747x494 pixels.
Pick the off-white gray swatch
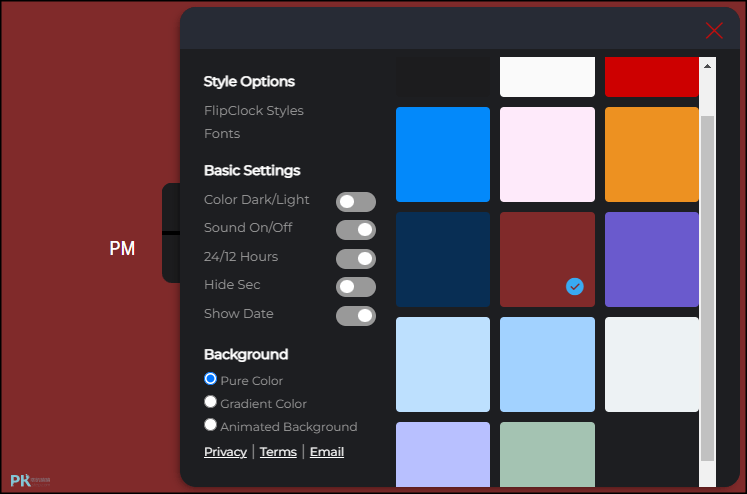[x=652, y=364]
